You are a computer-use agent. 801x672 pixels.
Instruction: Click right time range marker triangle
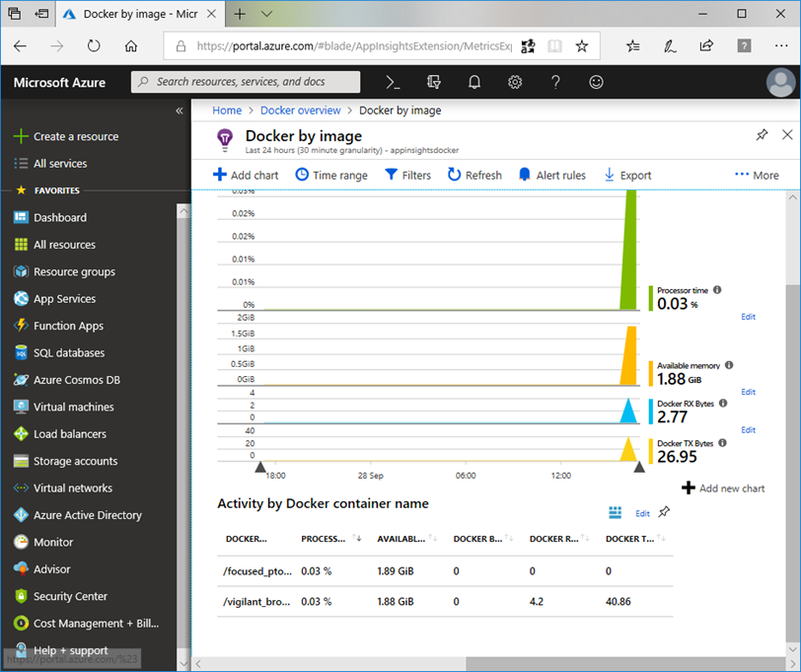(639, 467)
